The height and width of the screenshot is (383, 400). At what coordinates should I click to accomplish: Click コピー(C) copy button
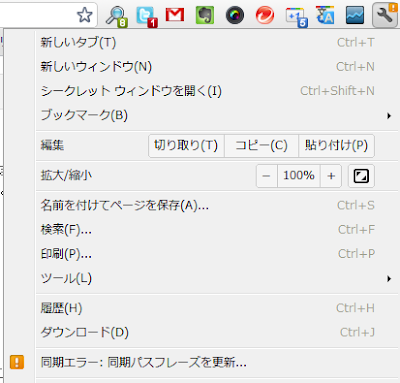pyautogui.click(x=262, y=146)
